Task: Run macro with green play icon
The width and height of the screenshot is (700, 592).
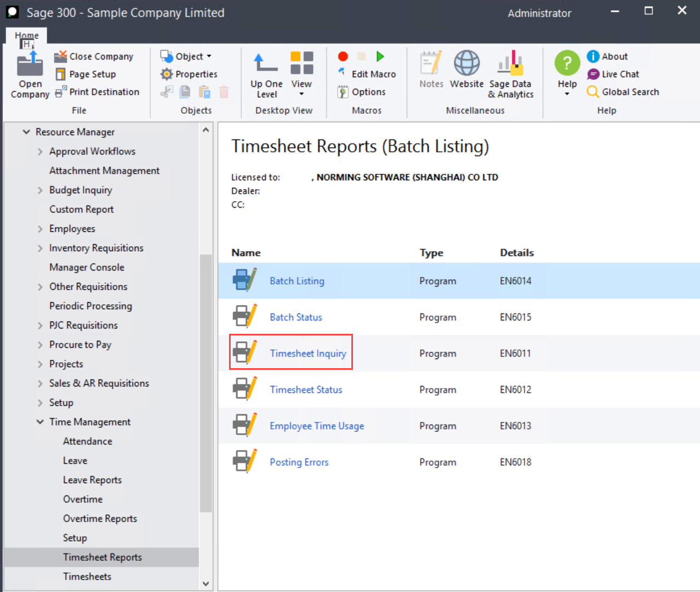Action: tap(380, 56)
